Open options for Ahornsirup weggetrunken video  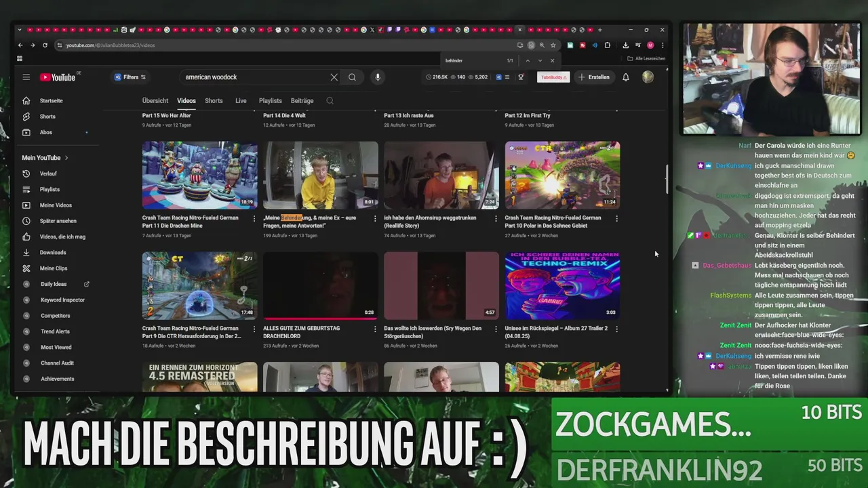pyautogui.click(x=496, y=218)
